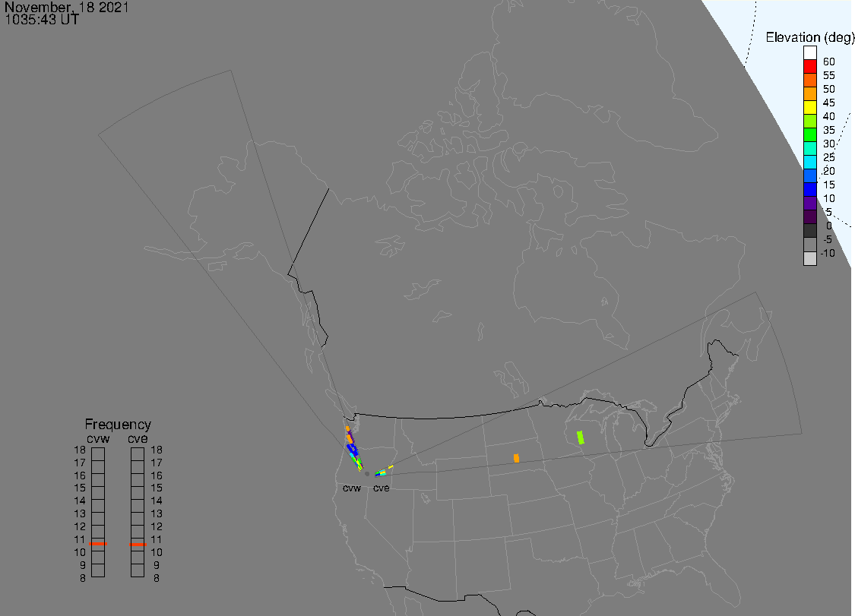Click the 'Frequency' panel title
This screenshot has height=616, width=855.
point(118,425)
